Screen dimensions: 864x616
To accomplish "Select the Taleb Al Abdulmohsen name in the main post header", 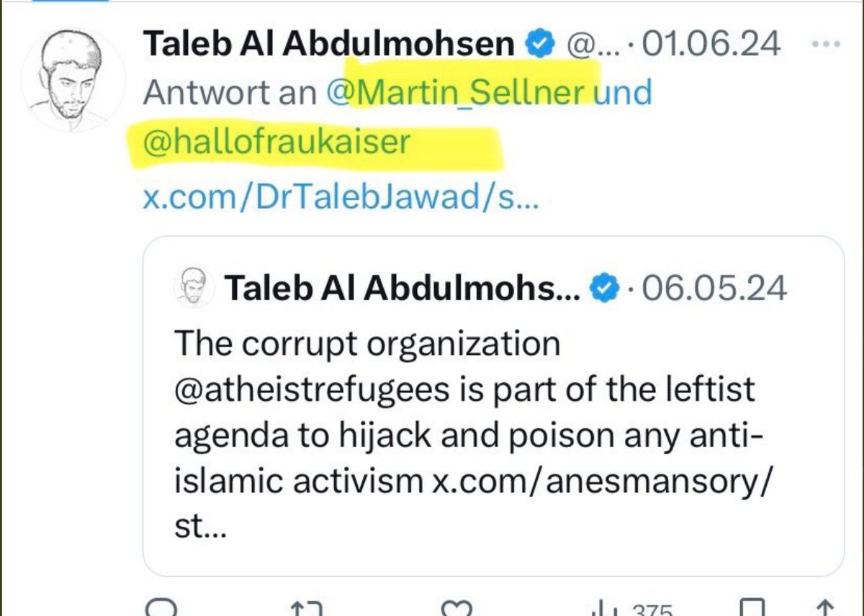I will [x=329, y=44].
